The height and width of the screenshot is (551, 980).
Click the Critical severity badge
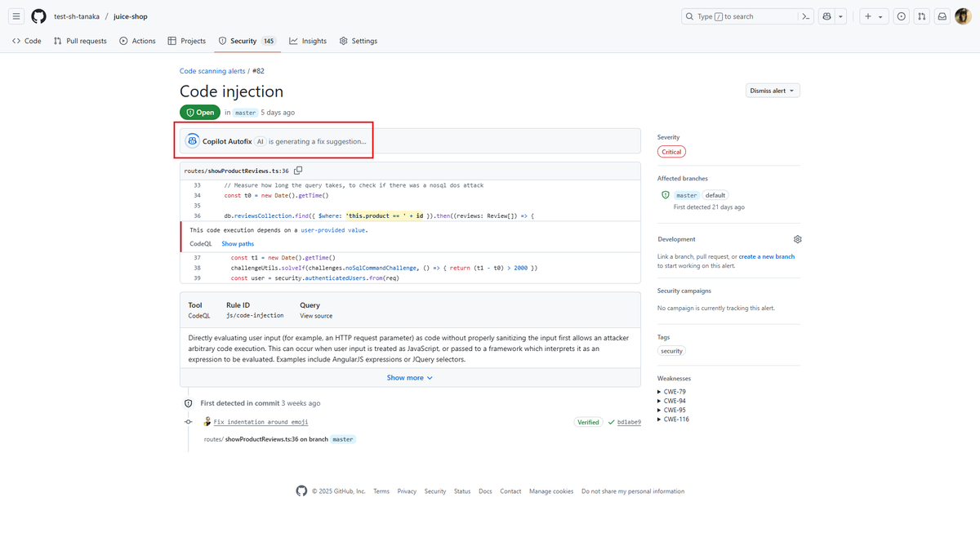point(671,152)
